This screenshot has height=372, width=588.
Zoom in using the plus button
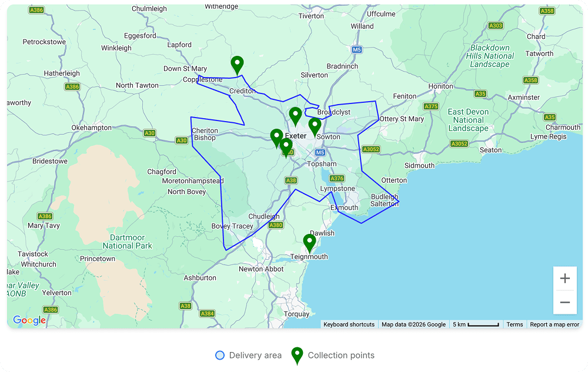click(564, 279)
